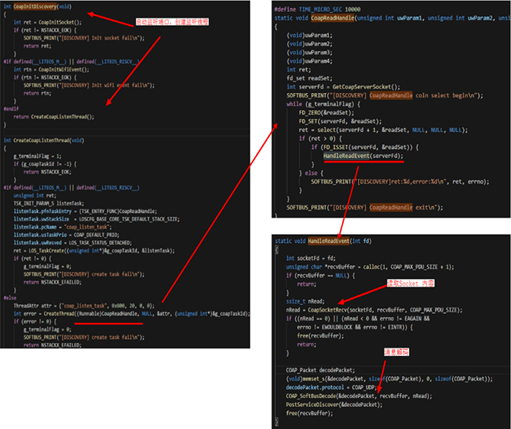Click the 'int serverFd = GetCoapServerSocket();' line
This screenshot has height=429, width=511.
click(343, 87)
